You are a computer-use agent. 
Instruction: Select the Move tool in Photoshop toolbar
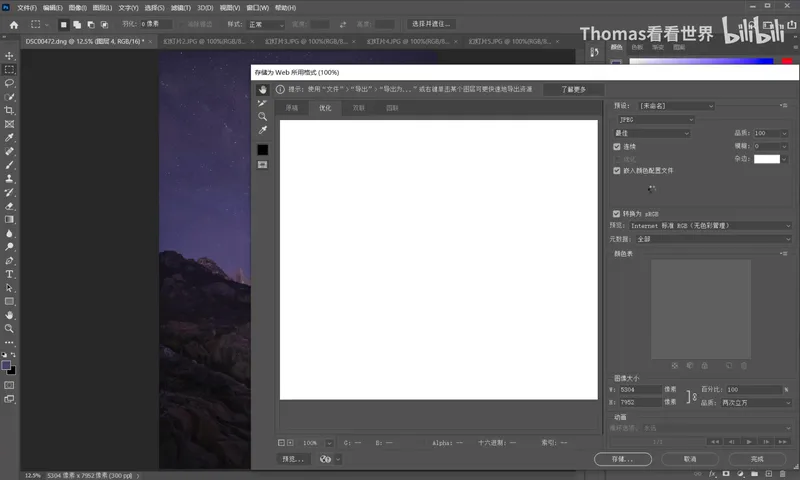9,56
